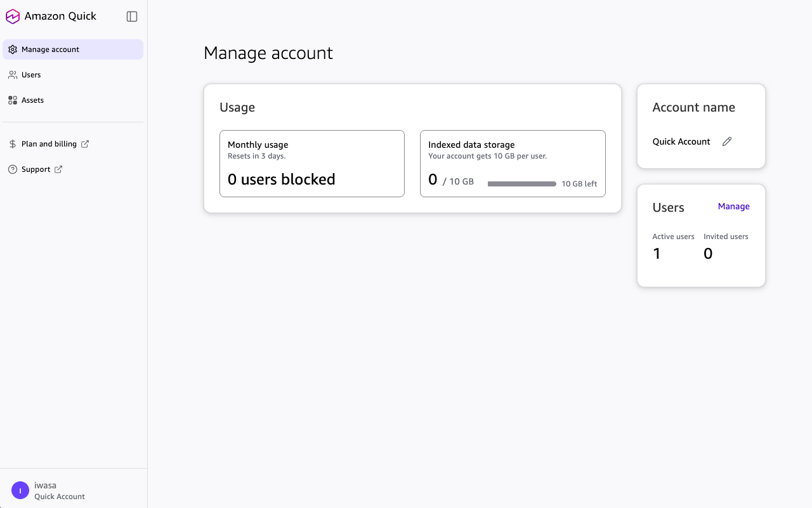Image resolution: width=812 pixels, height=508 pixels.
Task: Click the dollar sign icon for billing
Action: tap(13, 144)
